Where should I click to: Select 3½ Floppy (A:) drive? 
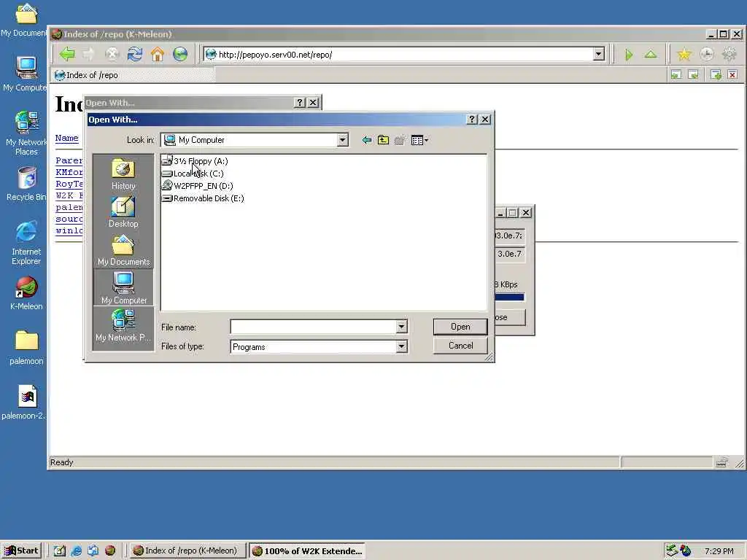pyautogui.click(x=195, y=161)
